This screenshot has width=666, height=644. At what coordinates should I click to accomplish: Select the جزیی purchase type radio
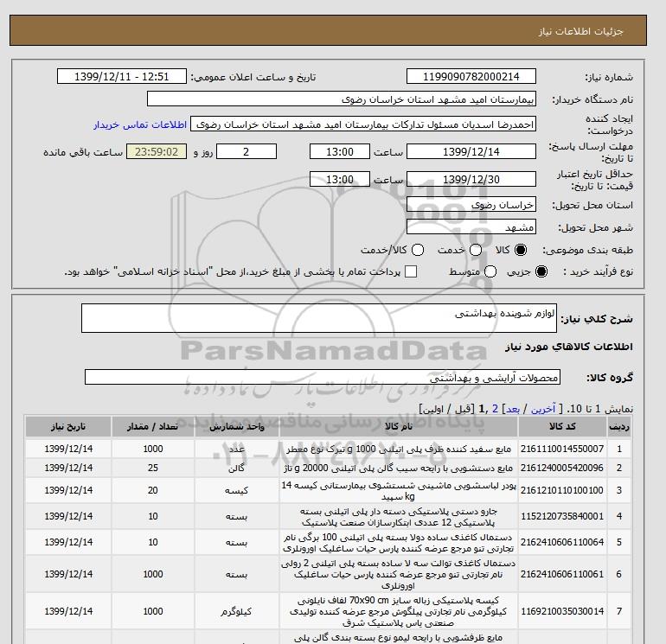(541, 271)
